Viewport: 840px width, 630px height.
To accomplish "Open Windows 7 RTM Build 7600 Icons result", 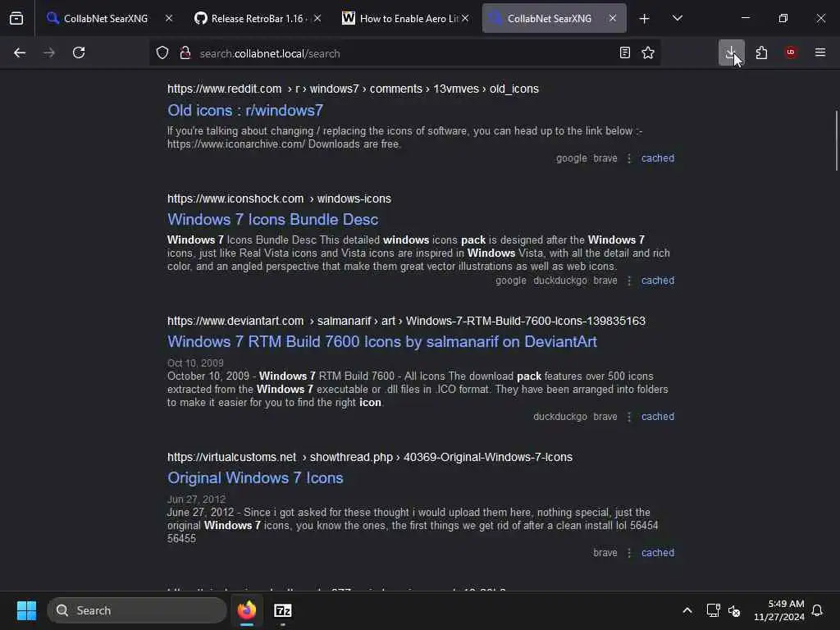I will click(x=382, y=342).
